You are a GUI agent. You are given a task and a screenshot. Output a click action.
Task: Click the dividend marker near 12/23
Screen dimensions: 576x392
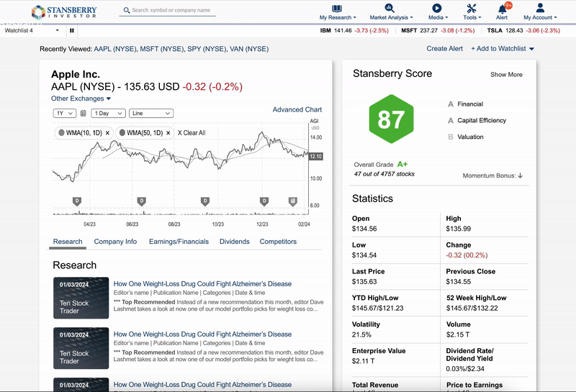(x=264, y=201)
